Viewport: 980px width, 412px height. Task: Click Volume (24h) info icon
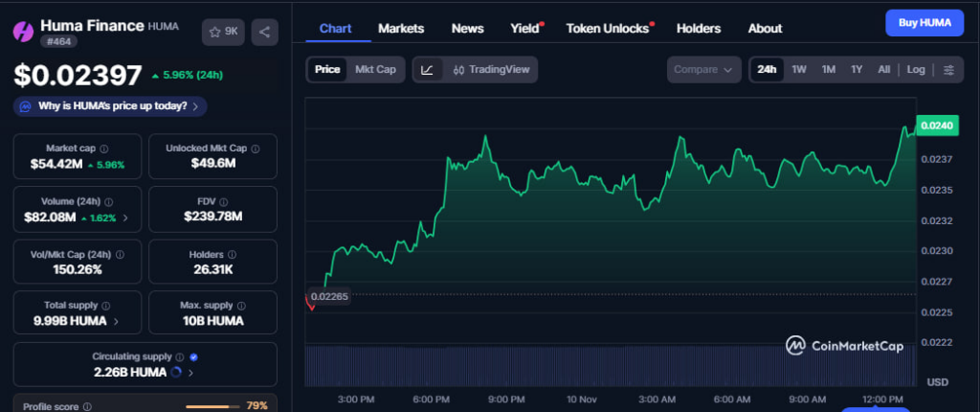(x=109, y=202)
